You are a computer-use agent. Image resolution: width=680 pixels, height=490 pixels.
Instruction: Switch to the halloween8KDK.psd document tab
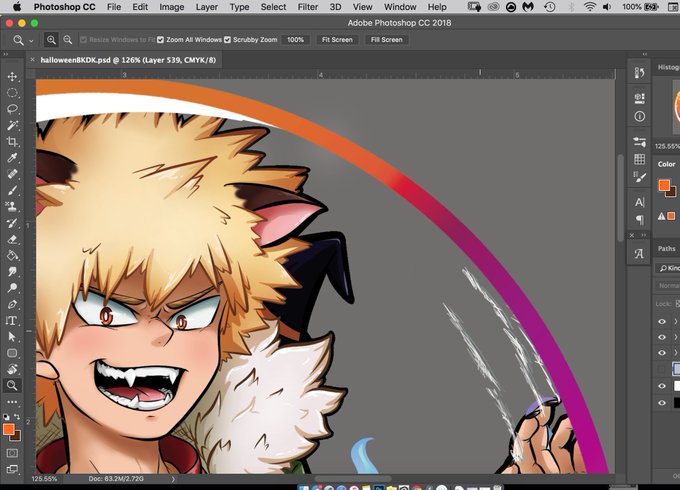pyautogui.click(x=128, y=60)
